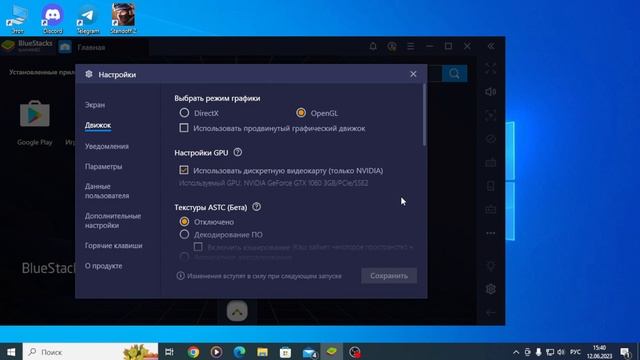The width and height of the screenshot is (640, 360).
Task: Switch the РУС input language indicator
Action: 576,352
